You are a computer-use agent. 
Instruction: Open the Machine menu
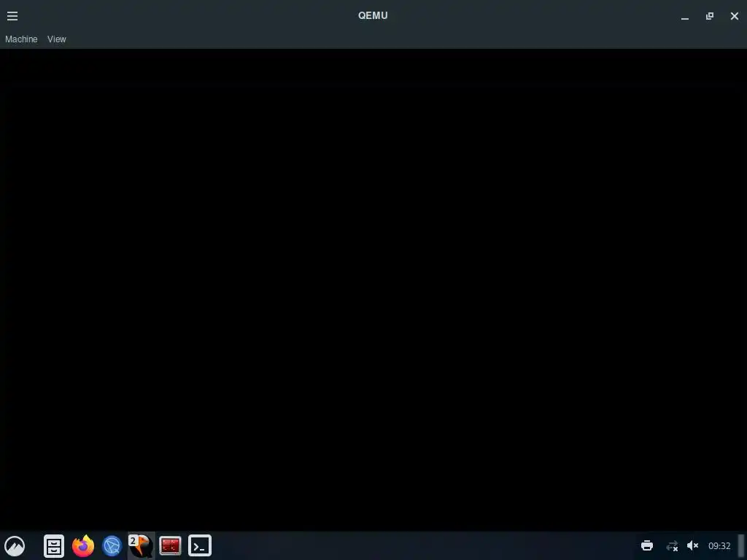[21, 39]
